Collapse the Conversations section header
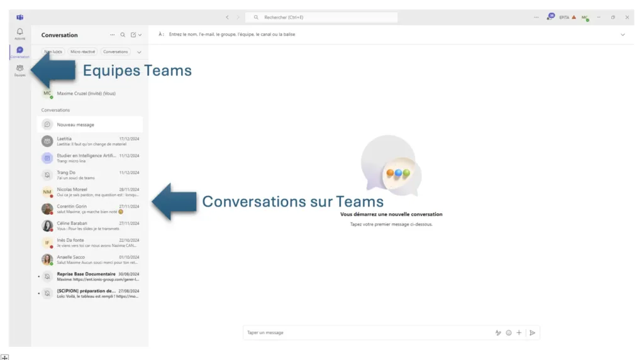 coord(55,110)
